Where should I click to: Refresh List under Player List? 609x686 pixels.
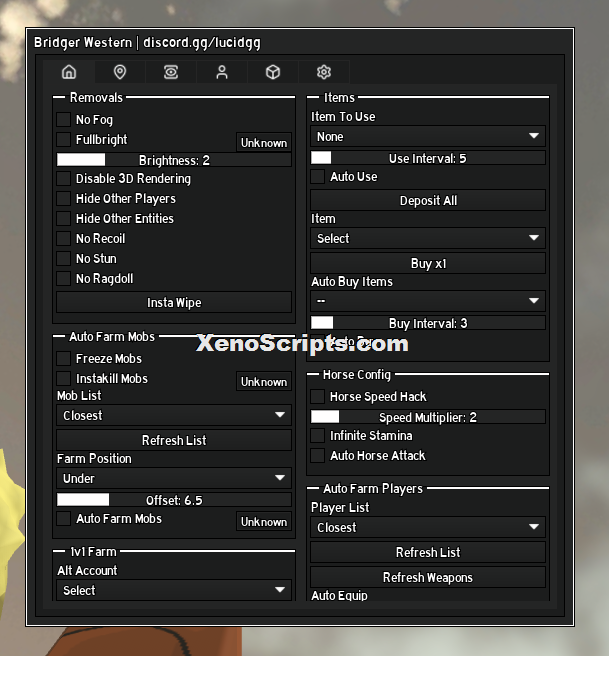[428, 552]
